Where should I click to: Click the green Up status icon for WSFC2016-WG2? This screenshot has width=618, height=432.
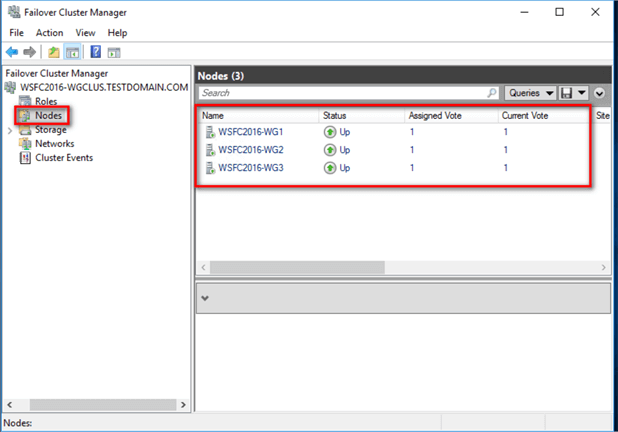(x=330, y=150)
